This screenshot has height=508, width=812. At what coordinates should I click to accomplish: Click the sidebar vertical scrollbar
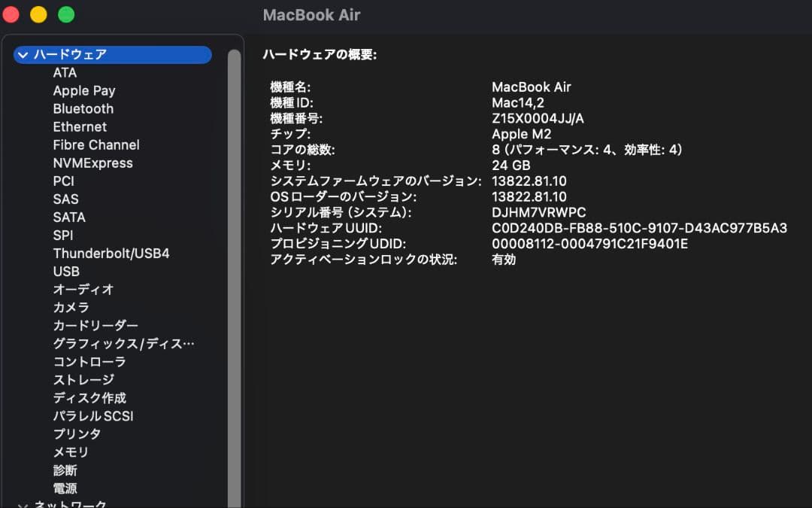(x=234, y=278)
